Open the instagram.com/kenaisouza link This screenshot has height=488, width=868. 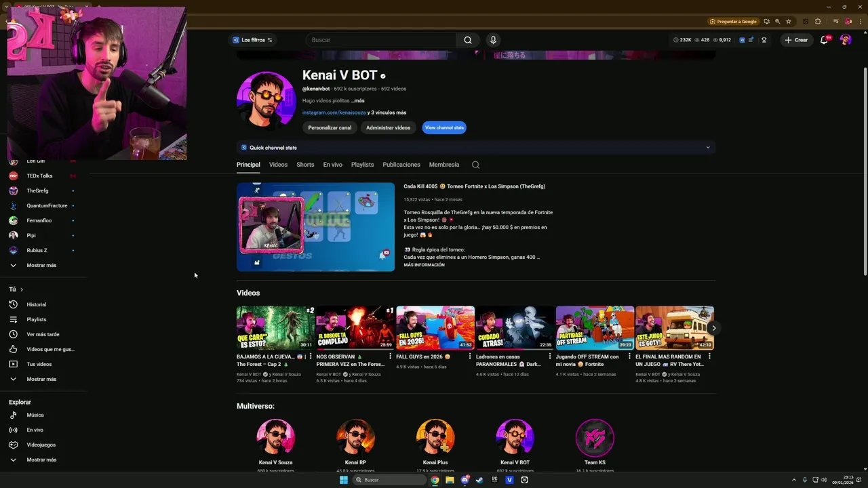tap(334, 113)
